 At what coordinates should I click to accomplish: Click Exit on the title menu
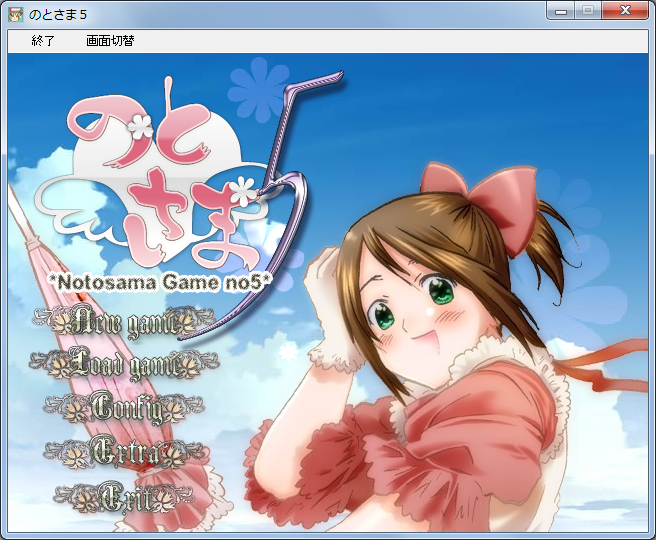point(125,498)
